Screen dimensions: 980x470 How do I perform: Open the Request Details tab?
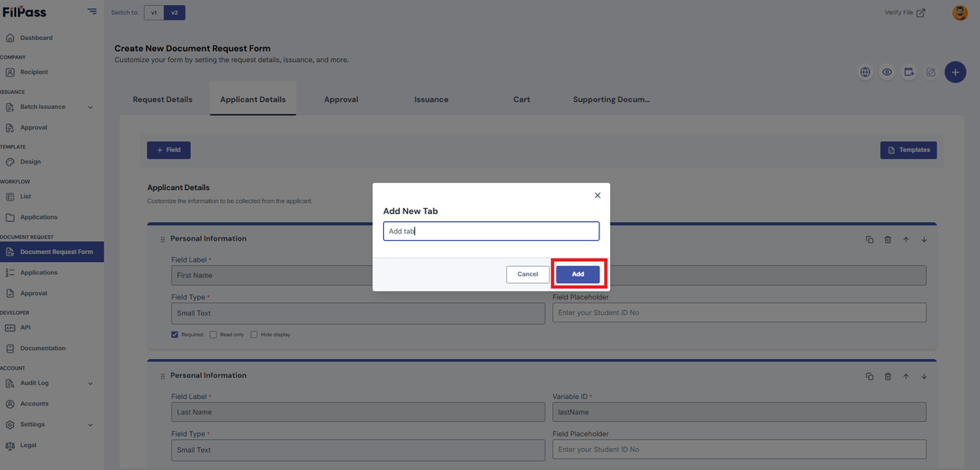(163, 100)
